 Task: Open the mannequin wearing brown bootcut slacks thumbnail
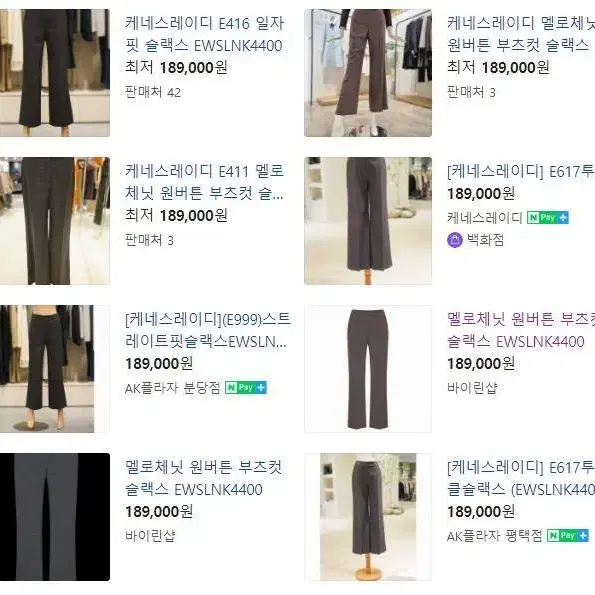point(368,73)
